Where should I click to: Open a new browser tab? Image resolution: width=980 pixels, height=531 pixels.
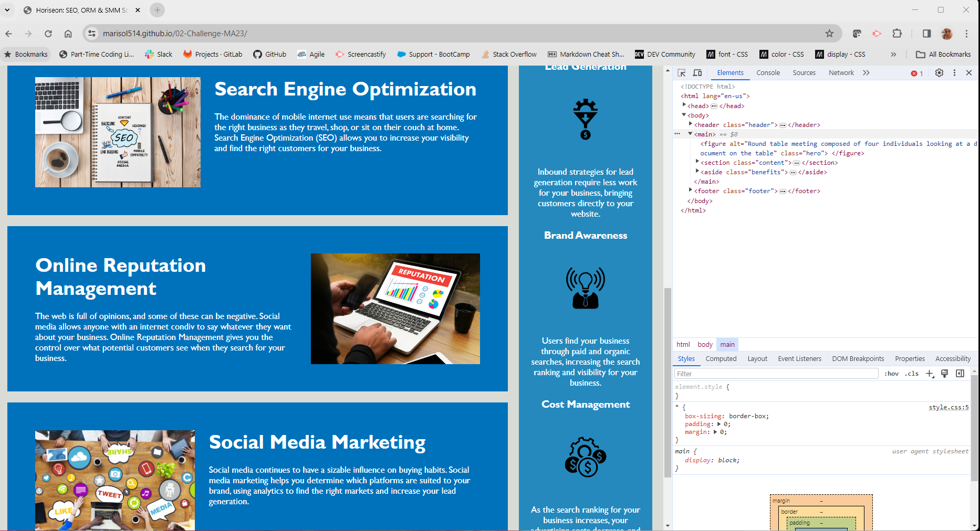click(157, 10)
